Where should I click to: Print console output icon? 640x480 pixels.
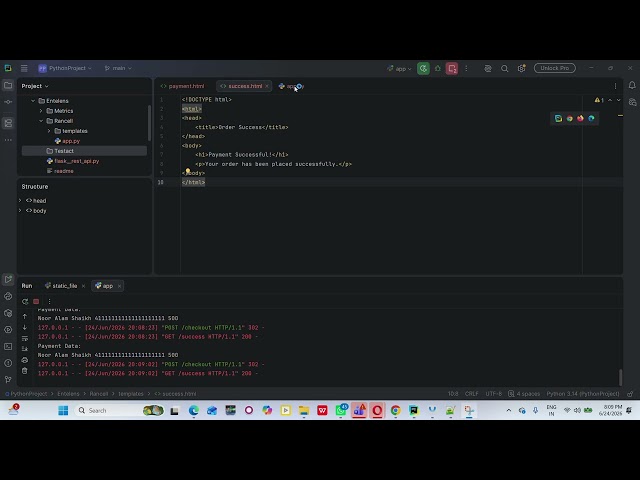(x=25, y=360)
